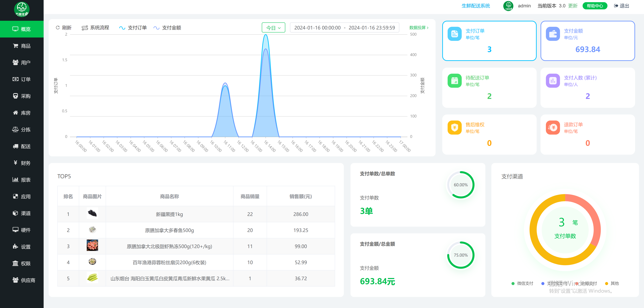Open the 系统流程 system flow icon
Screen dimensions: 644x308
click(x=85, y=28)
